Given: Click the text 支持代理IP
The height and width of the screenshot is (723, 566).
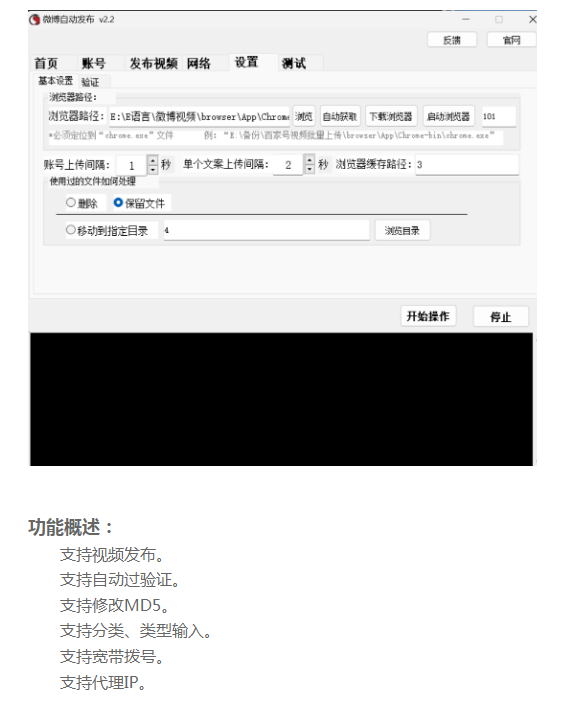Looking at the screenshot, I should (x=103, y=682).
